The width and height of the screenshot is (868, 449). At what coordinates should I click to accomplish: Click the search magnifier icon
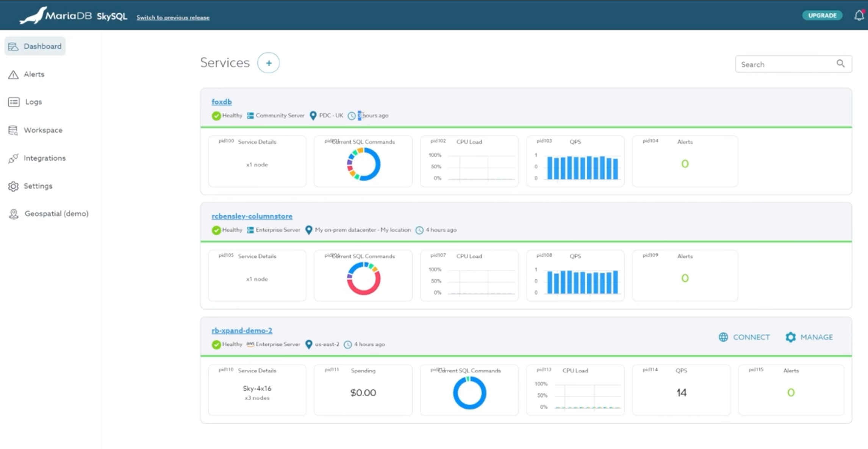(841, 64)
